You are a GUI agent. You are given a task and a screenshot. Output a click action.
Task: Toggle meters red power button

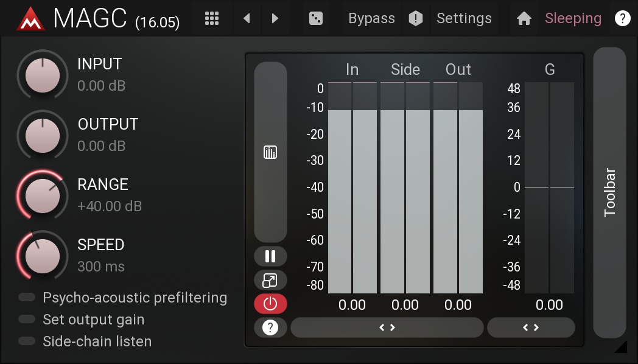(270, 304)
